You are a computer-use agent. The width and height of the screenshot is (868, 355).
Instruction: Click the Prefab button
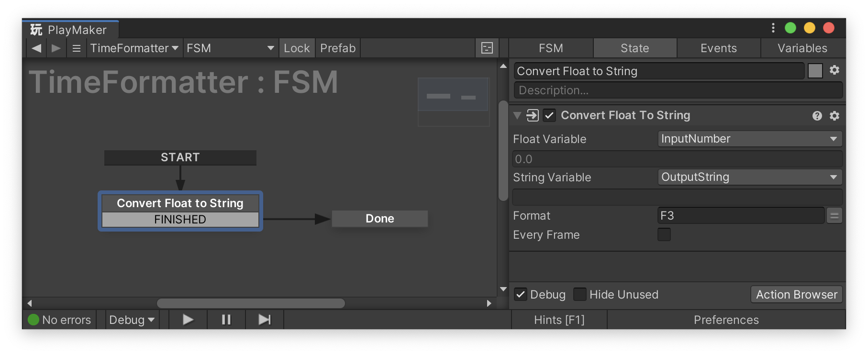[x=338, y=48]
